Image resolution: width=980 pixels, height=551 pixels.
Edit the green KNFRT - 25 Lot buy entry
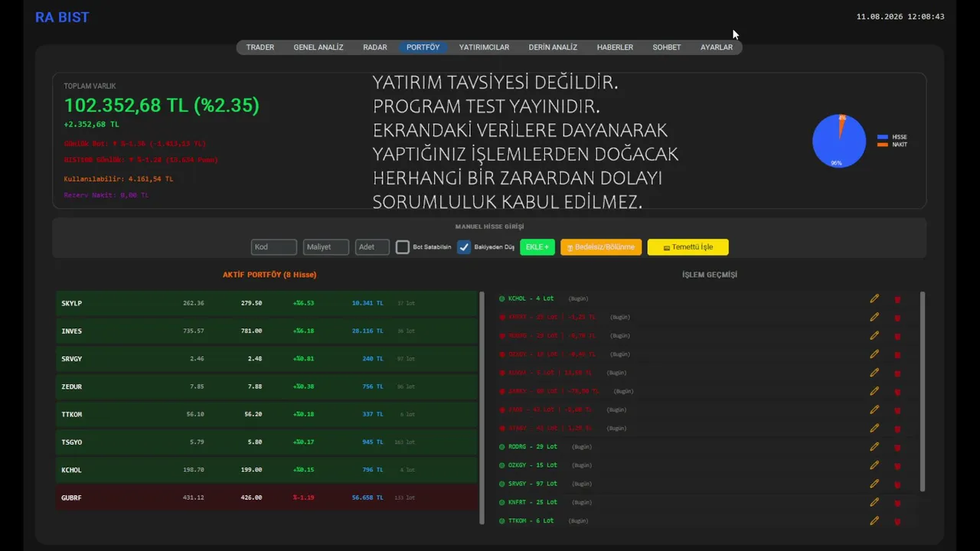pos(874,502)
